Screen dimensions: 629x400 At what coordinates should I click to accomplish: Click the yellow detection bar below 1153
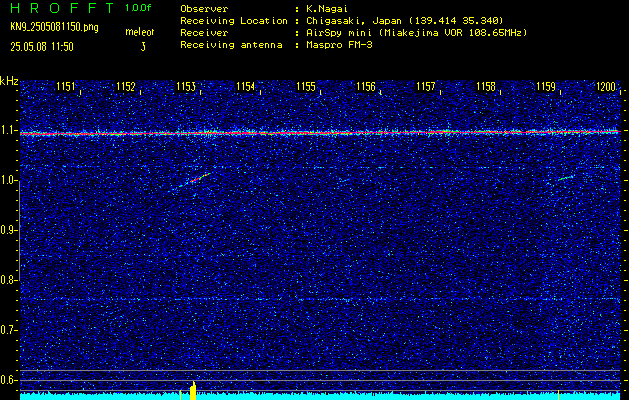[193, 390]
